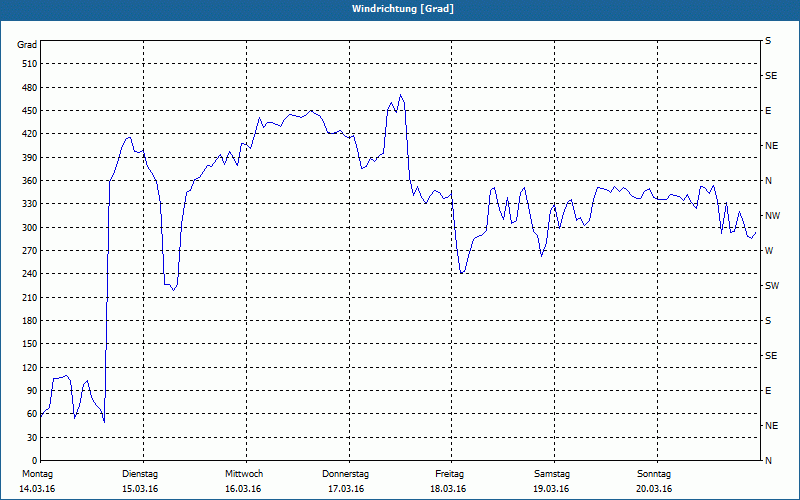
Task: Select the date 15.03.16
Action: [x=140, y=489]
